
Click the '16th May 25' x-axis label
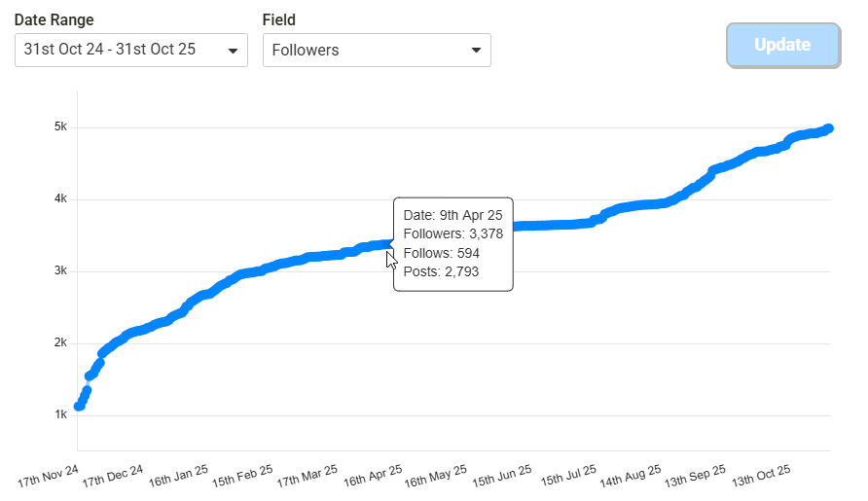435,476
